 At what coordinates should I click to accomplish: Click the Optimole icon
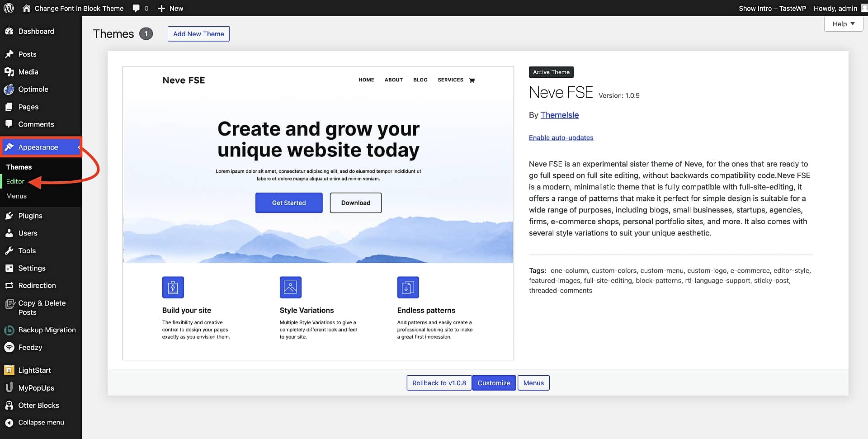[x=9, y=90]
